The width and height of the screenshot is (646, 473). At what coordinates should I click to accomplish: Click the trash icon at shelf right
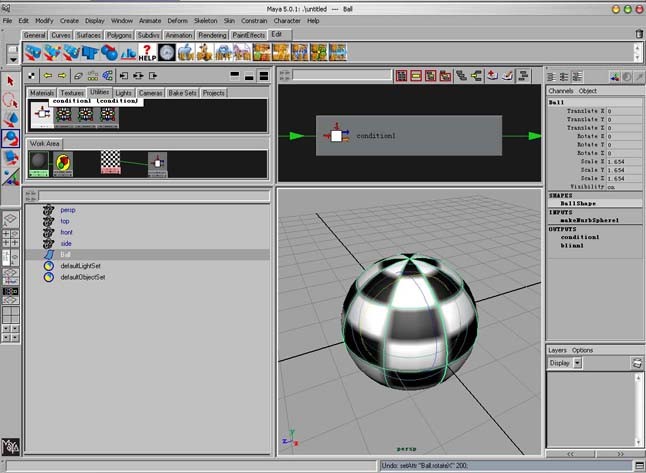[638, 33]
